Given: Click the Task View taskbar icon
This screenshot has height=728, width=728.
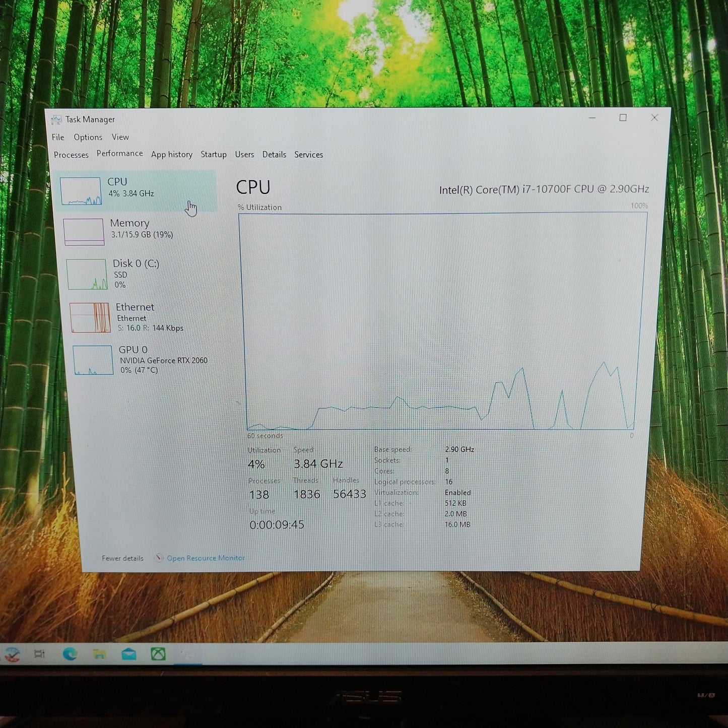Looking at the screenshot, I should pyautogui.click(x=39, y=654).
